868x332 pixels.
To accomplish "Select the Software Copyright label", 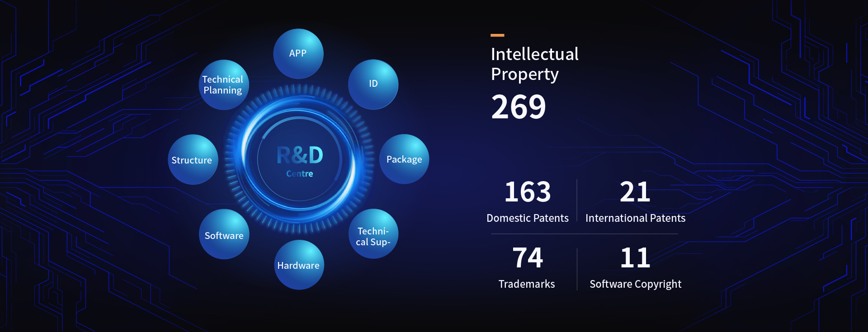I will click(635, 284).
